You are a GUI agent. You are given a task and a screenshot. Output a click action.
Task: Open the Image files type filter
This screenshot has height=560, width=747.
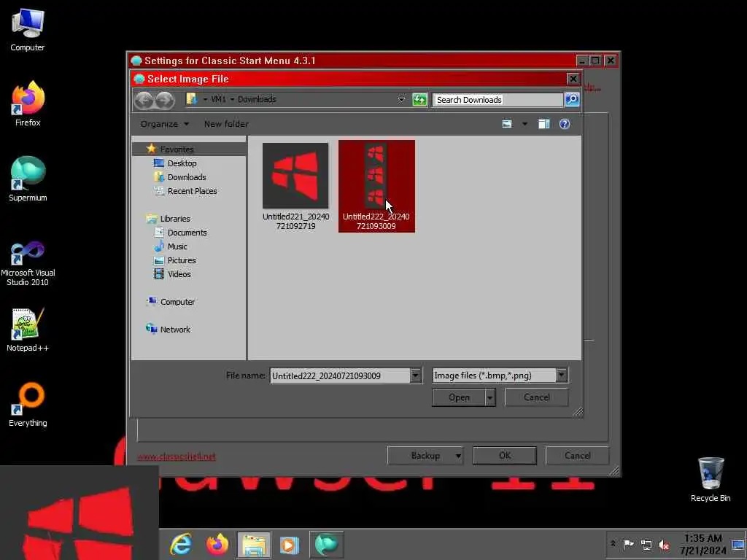click(500, 376)
